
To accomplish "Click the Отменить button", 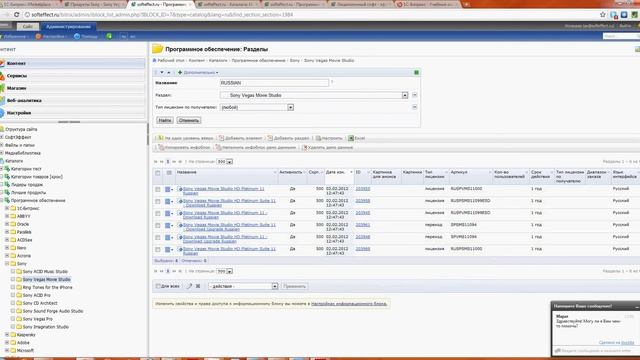I will point(189,120).
